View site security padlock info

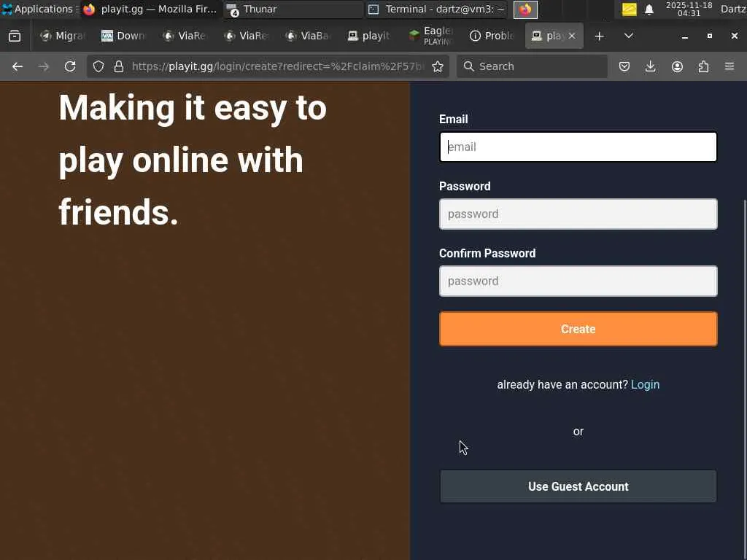pyautogui.click(x=119, y=66)
